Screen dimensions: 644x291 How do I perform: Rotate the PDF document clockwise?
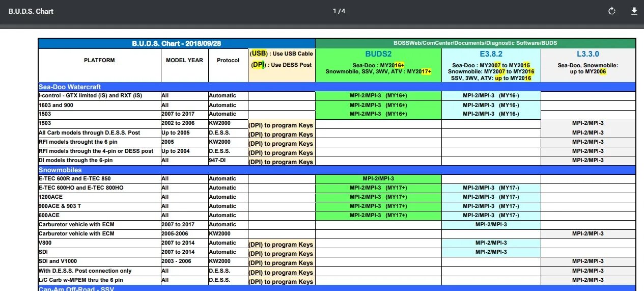[612, 11]
